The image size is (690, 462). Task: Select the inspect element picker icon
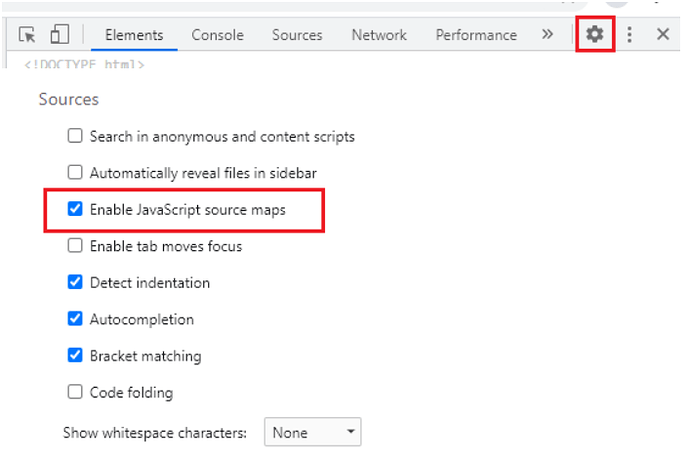[27, 34]
